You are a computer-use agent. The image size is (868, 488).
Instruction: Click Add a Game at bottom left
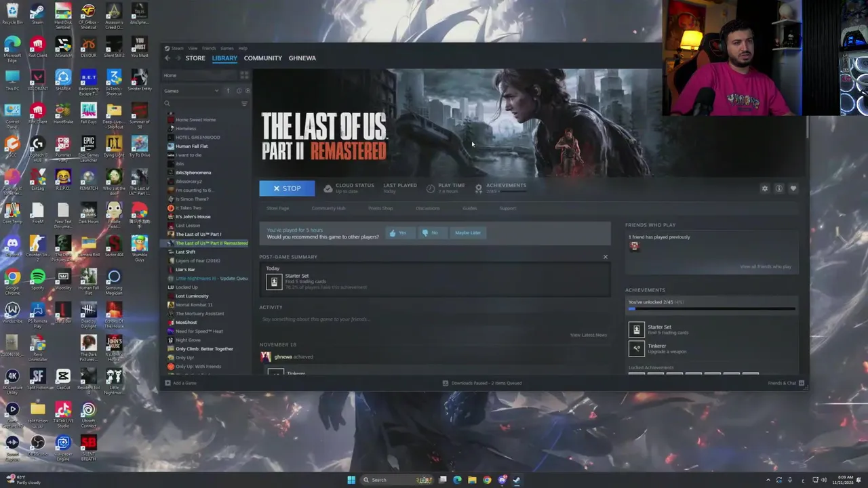(x=181, y=383)
